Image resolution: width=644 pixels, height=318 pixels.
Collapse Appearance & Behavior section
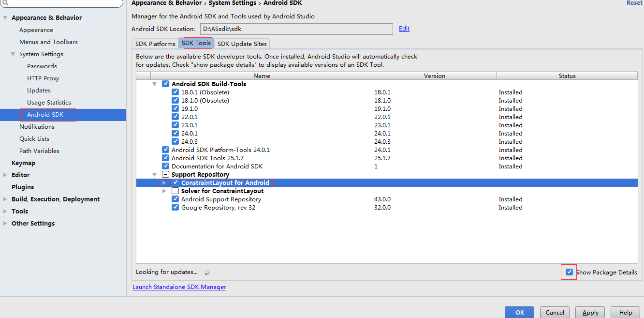click(x=5, y=18)
